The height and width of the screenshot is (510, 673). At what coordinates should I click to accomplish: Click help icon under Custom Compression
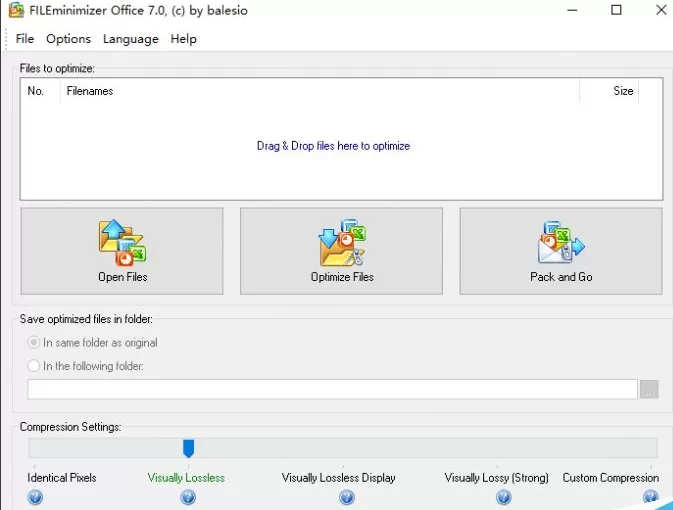click(x=651, y=497)
